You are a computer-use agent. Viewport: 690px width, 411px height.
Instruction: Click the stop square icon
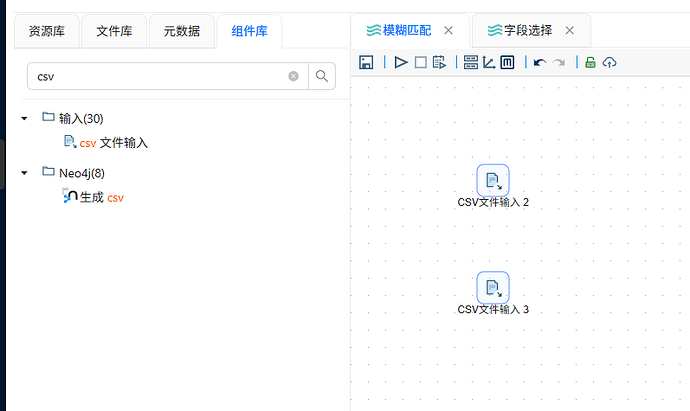420,62
